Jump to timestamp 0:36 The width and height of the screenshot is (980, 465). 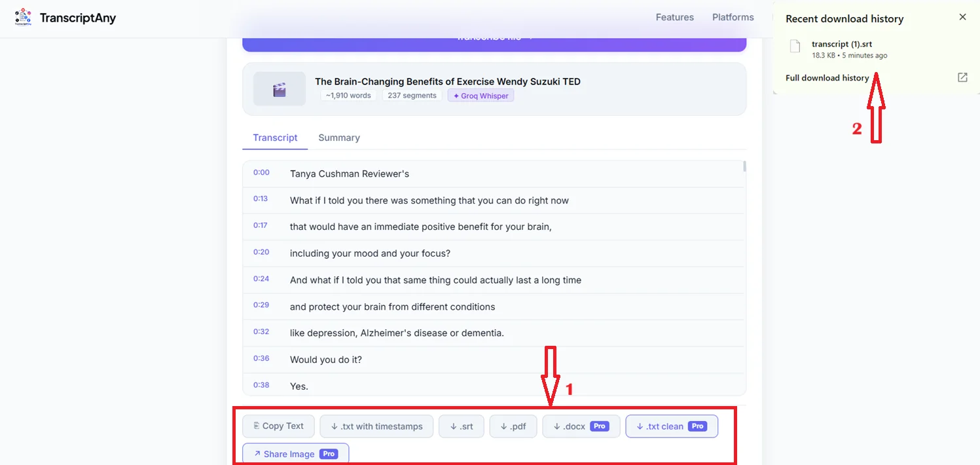[261, 359]
